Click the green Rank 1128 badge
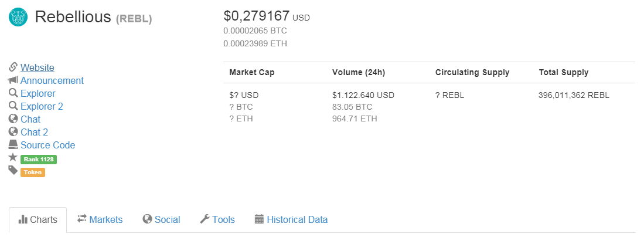Screen dimensions: 644x237 (x=39, y=160)
